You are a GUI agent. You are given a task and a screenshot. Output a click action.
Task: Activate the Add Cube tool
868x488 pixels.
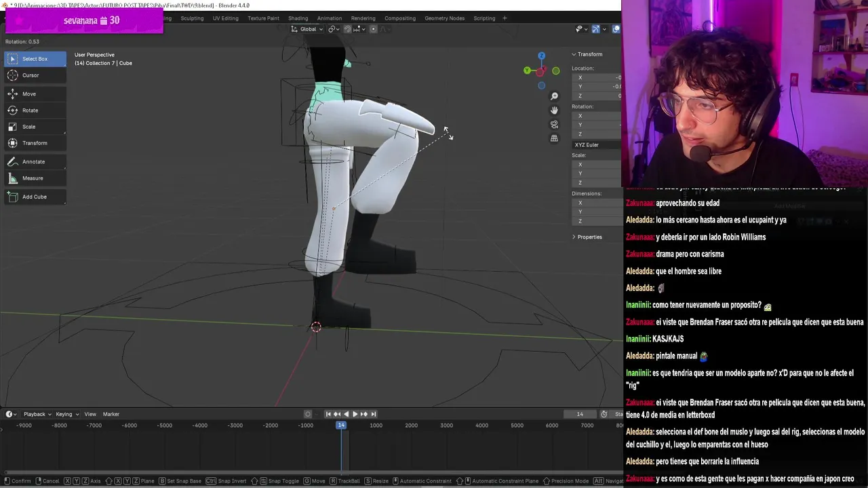click(35, 197)
